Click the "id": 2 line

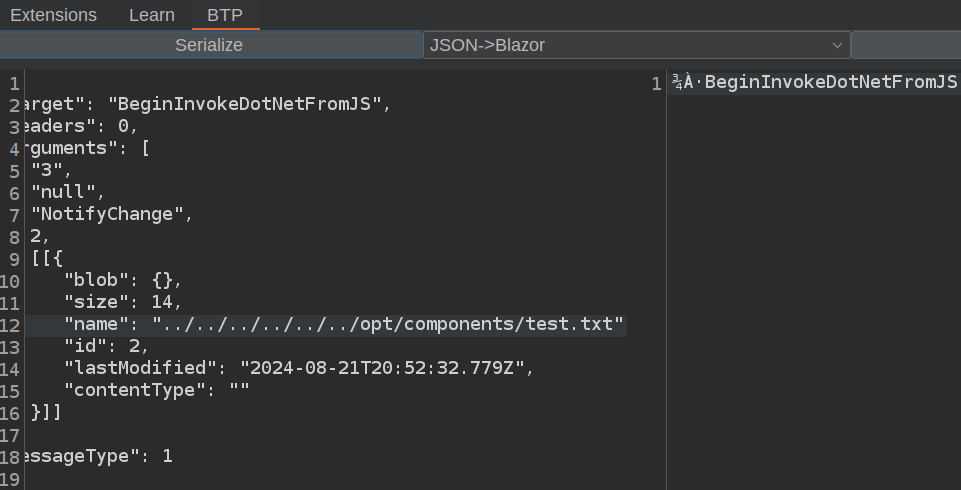pyautogui.click(x=106, y=346)
